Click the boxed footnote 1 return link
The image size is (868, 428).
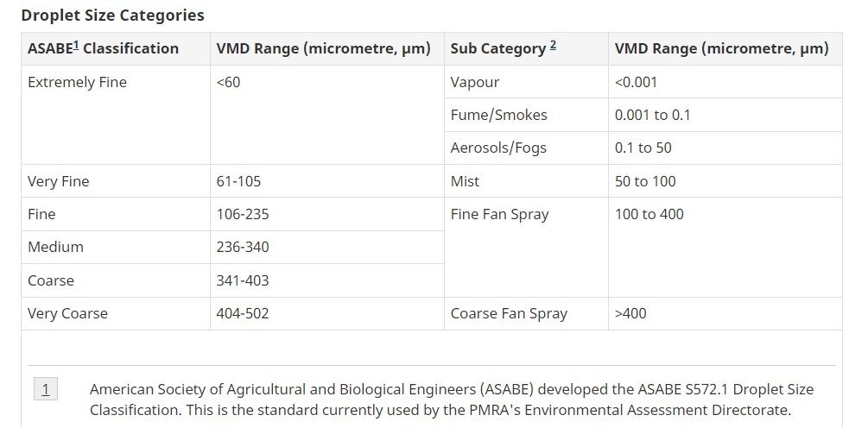pyautogui.click(x=46, y=390)
